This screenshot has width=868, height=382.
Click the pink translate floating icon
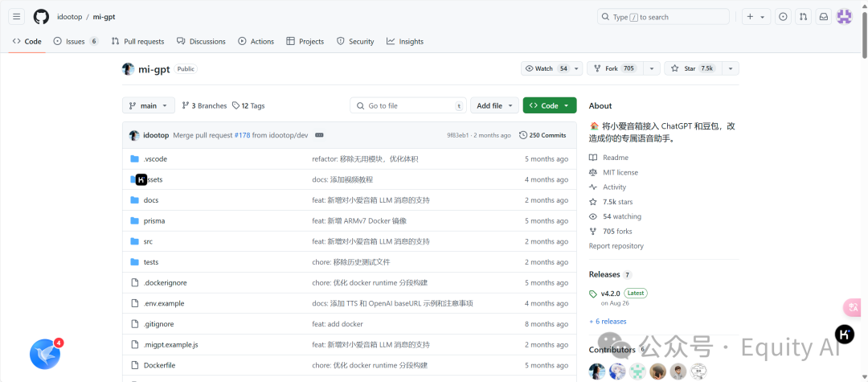[x=853, y=307]
